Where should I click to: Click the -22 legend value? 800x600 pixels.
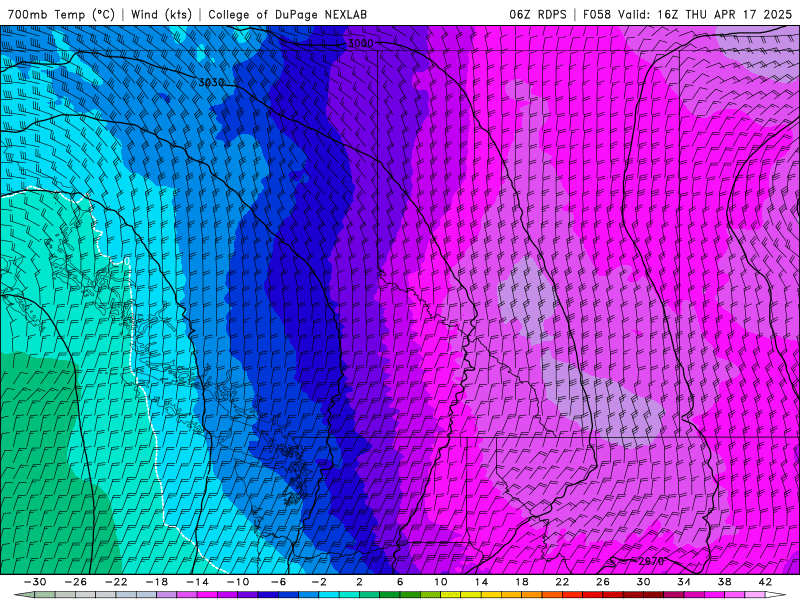pyautogui.click(x=116, y=582)
